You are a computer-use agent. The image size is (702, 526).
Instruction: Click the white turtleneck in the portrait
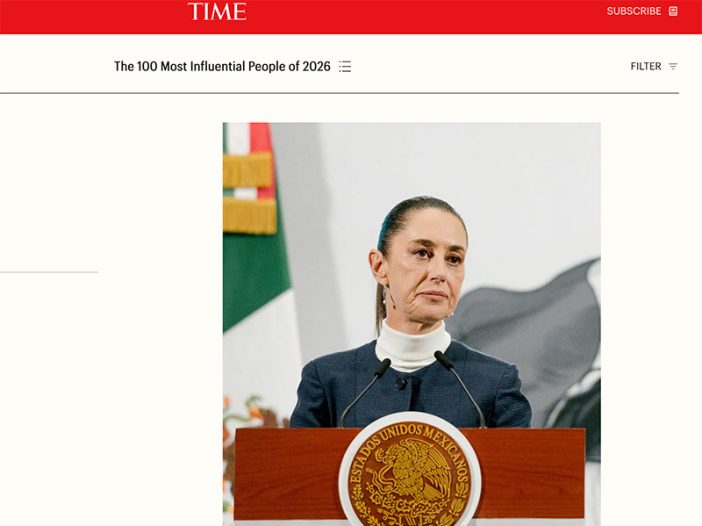coord(412,345)
